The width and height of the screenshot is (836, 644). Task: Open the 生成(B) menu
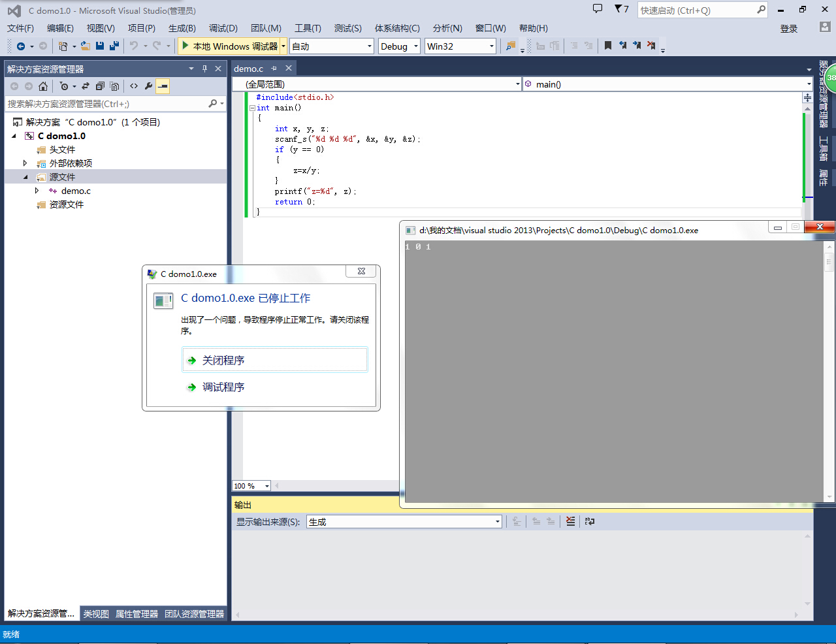click(x=182, y=28)
